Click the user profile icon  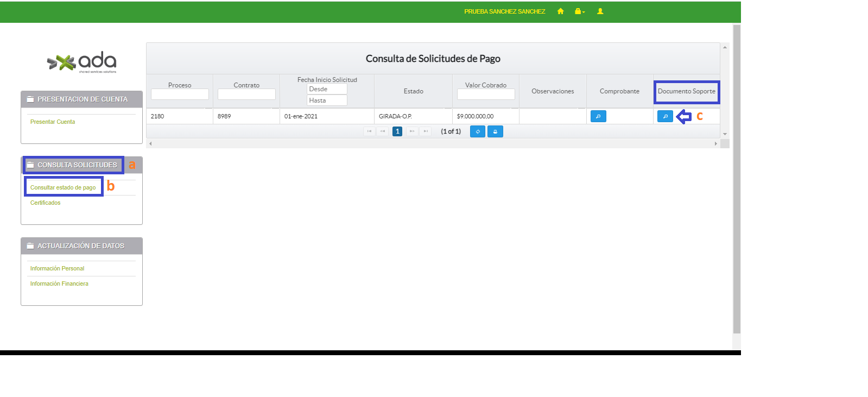[600, 11]
